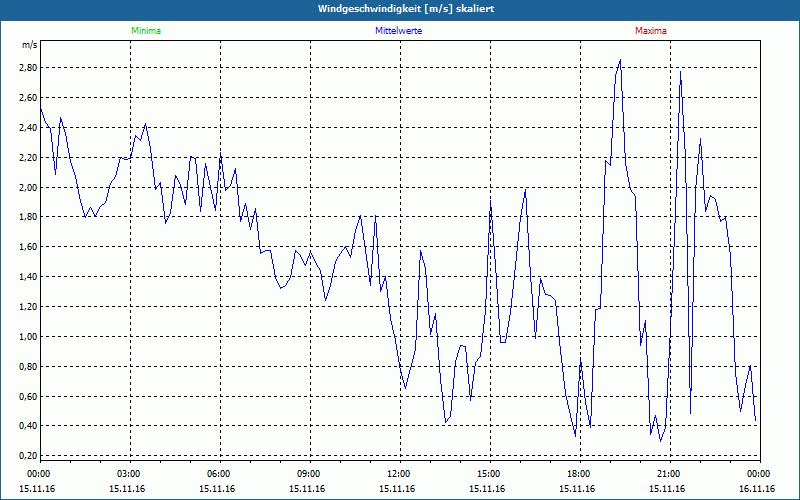Select the 1,20 y-axis label

(x=30, y=307)
